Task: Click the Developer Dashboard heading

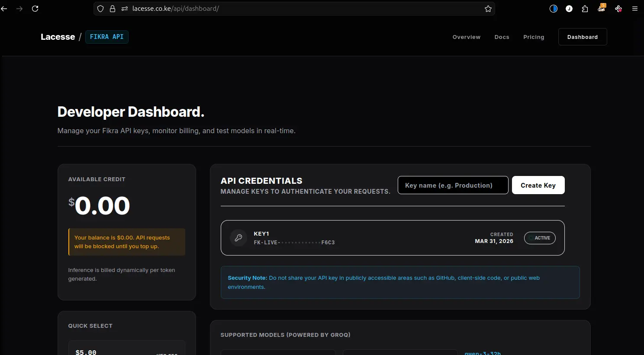Action: pos(131,112)
